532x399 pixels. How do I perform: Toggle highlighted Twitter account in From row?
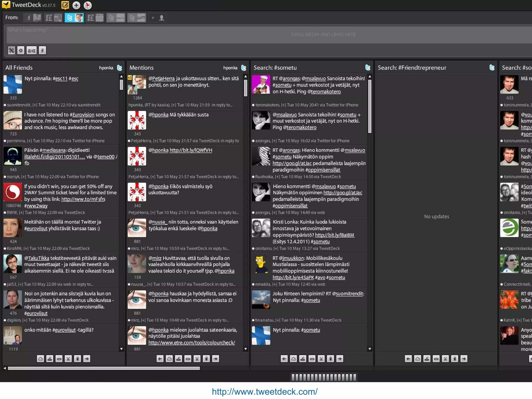[x=74, y=18]
